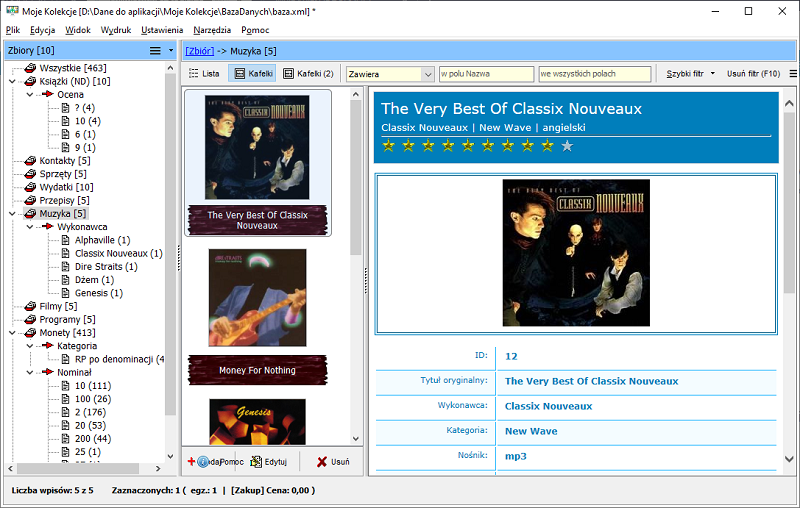Open the Plik menu
The width and height of the screenshot is (800, 508).
[13, 30]
